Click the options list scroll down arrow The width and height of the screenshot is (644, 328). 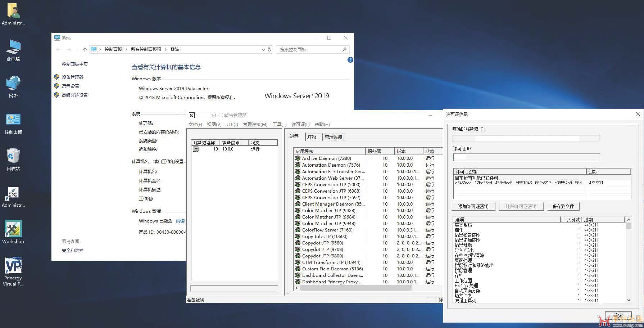[x=629, y=300]
